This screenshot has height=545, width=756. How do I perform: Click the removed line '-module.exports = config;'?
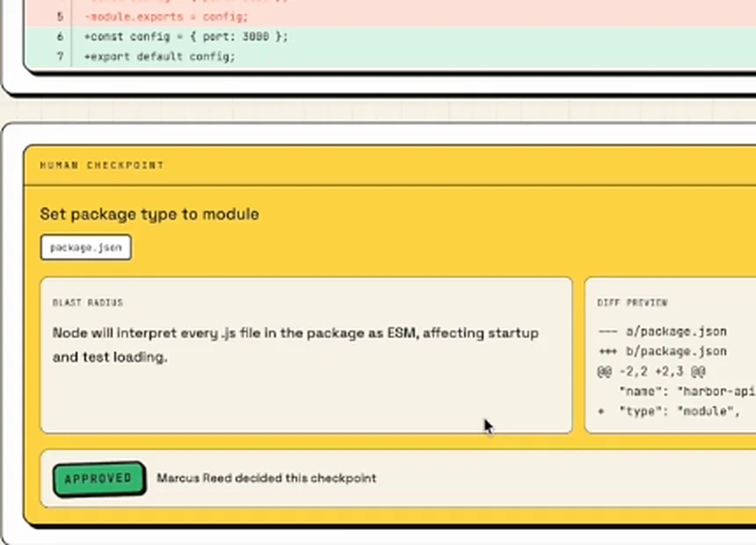pyautogui.click(x=166, y=17)
